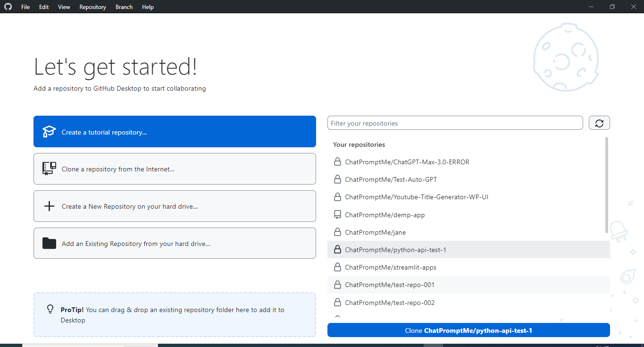
Task: Click the folder icon on Add Existing Repository
Action: [49, 243]
